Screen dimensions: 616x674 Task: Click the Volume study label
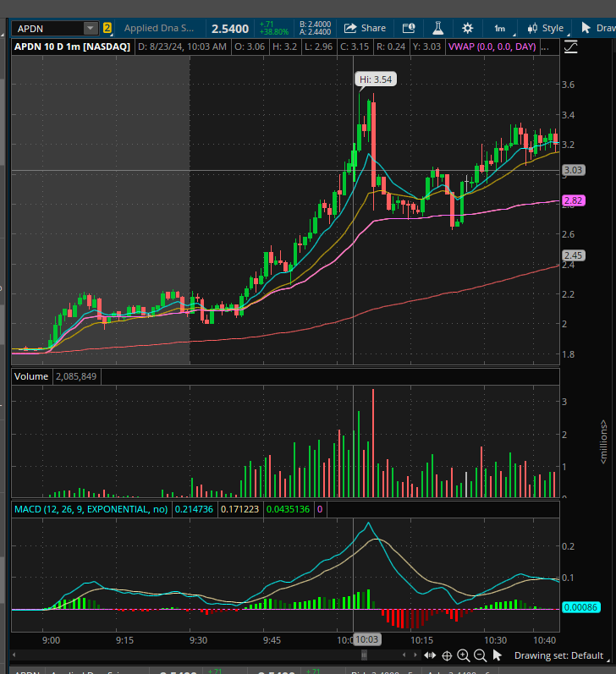coord(31,376)
